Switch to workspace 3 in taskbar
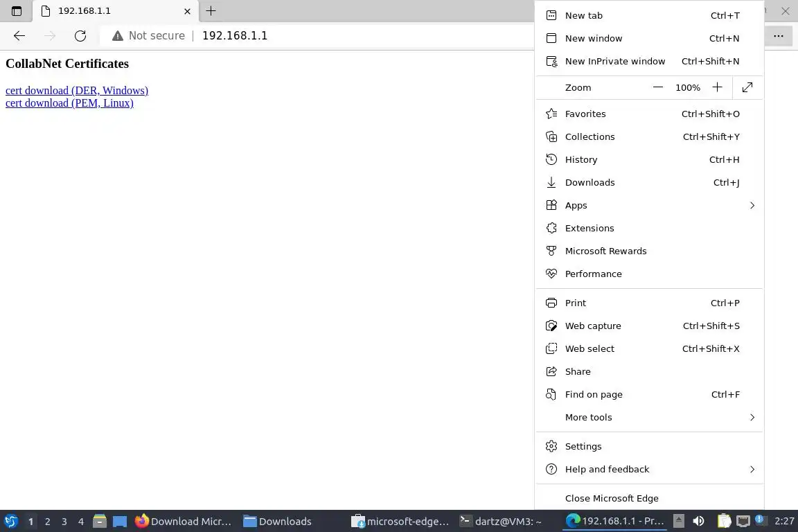 click(64, 522)
